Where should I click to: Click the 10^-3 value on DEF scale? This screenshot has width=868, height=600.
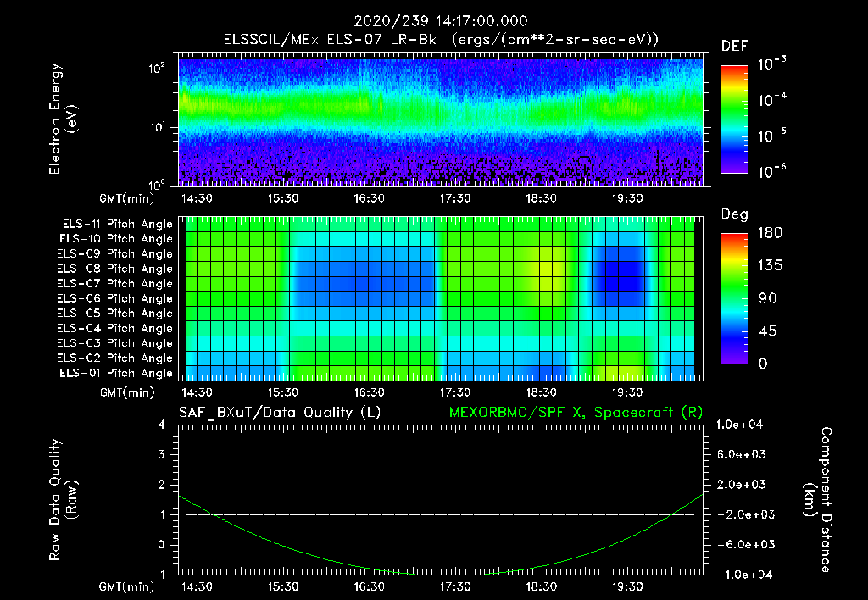[x=771, y=64]
